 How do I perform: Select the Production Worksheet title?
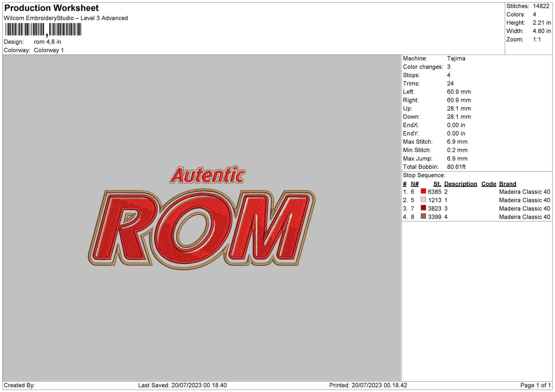tap(51, 8)
